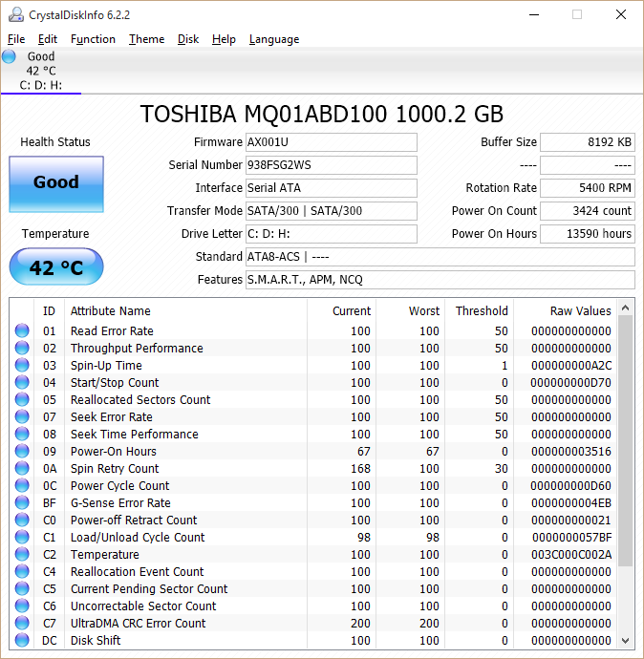644x659 pixels.
Task: Click the Drive Letter field C: D: H:
Action: tap(332, 234)
